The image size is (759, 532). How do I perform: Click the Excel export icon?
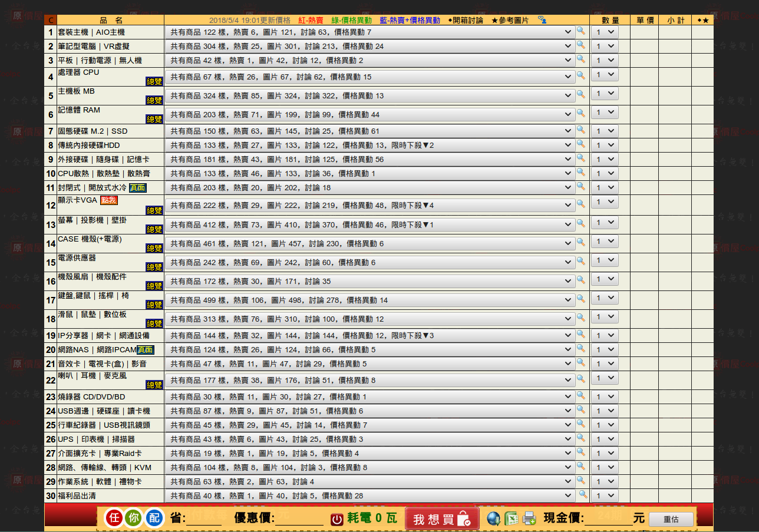click(511, 518)
